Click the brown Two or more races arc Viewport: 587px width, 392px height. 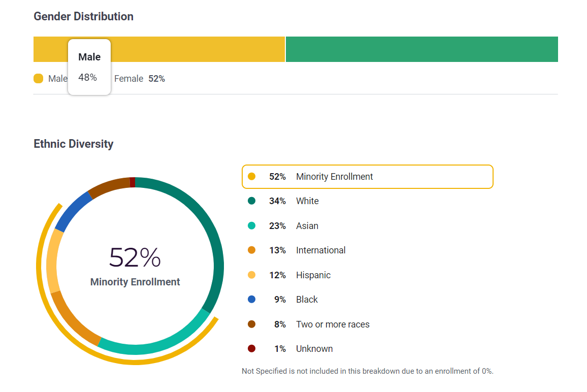(109, 185)
